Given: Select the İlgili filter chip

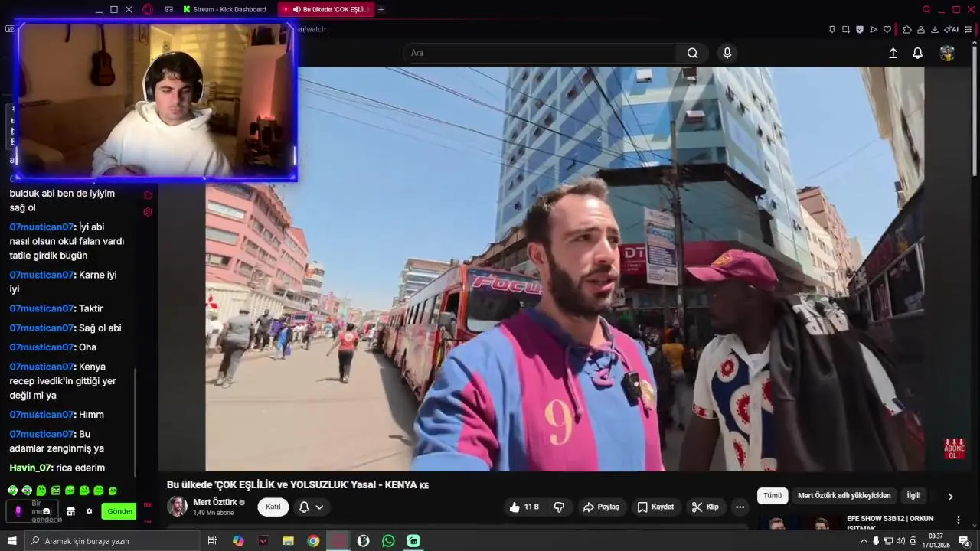Looking at the screenshot, I should point(913,495).
